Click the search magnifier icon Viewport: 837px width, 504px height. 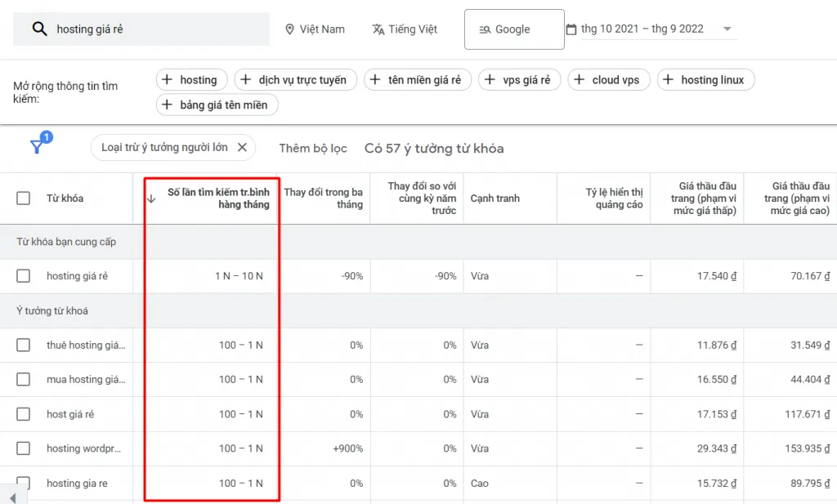point(39,29)
